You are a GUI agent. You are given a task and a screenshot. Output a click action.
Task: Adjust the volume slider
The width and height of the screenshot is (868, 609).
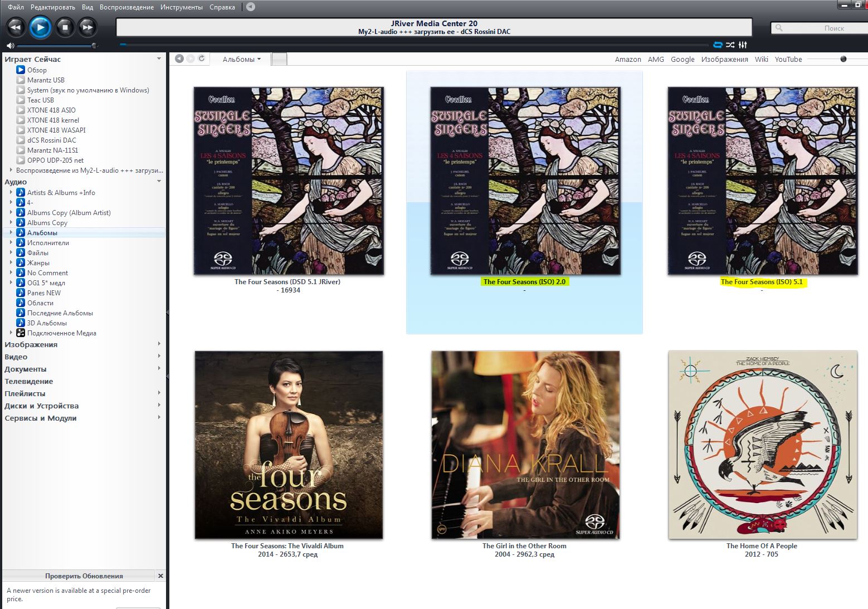coord(56,46)
